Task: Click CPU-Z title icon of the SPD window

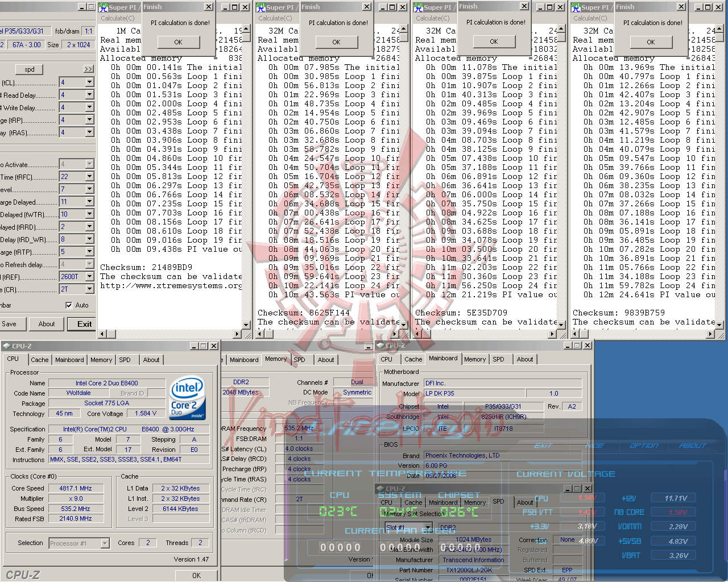Action: [x=381, y=489]
